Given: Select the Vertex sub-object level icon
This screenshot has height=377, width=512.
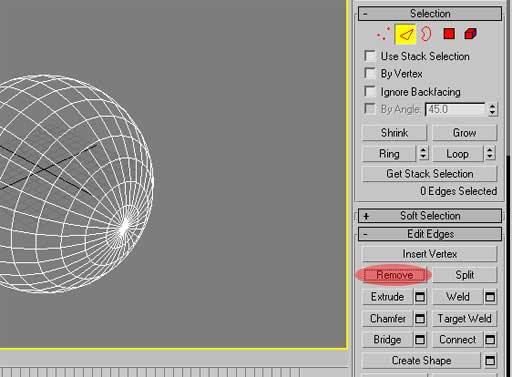Looking at the screenshot, I should [x=383, y=34].
